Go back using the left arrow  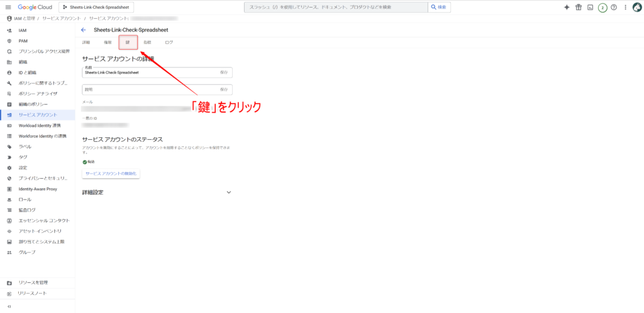(84, 30)
